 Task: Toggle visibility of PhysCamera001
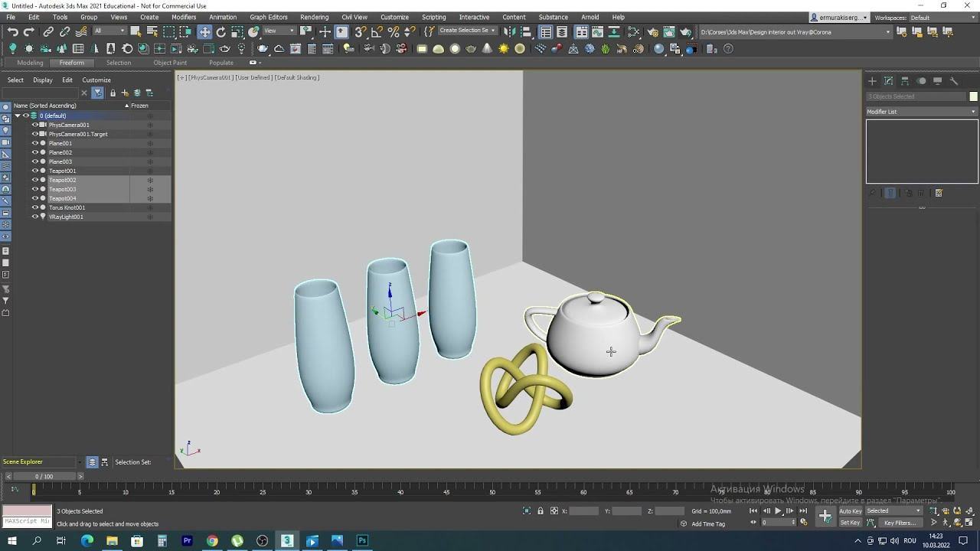point(34,125)
